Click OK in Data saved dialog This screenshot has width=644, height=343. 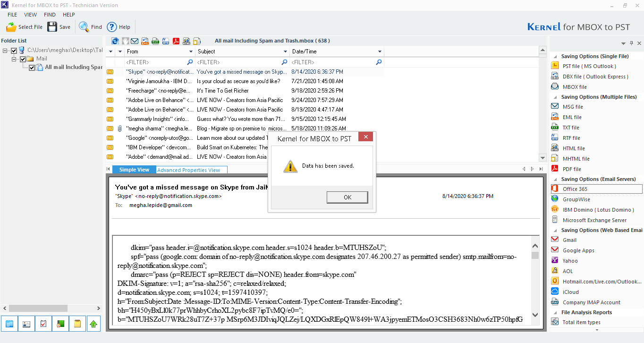click(347, 197)
